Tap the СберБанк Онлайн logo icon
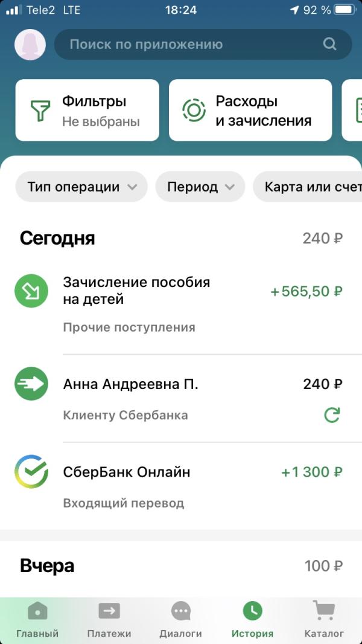 [x=31, y=471]
